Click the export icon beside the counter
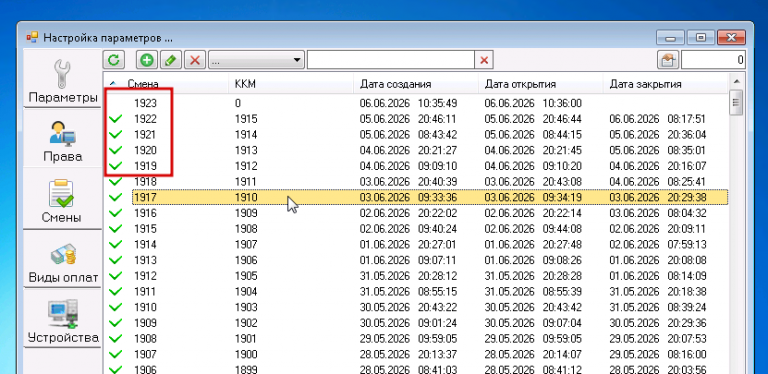768x374 pixels. (x=668, y=60)
